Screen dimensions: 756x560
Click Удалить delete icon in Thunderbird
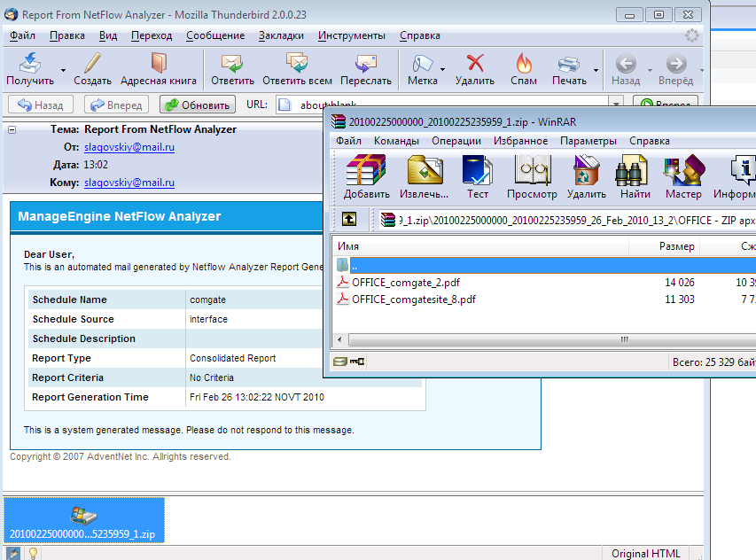[x=475, y=69]
